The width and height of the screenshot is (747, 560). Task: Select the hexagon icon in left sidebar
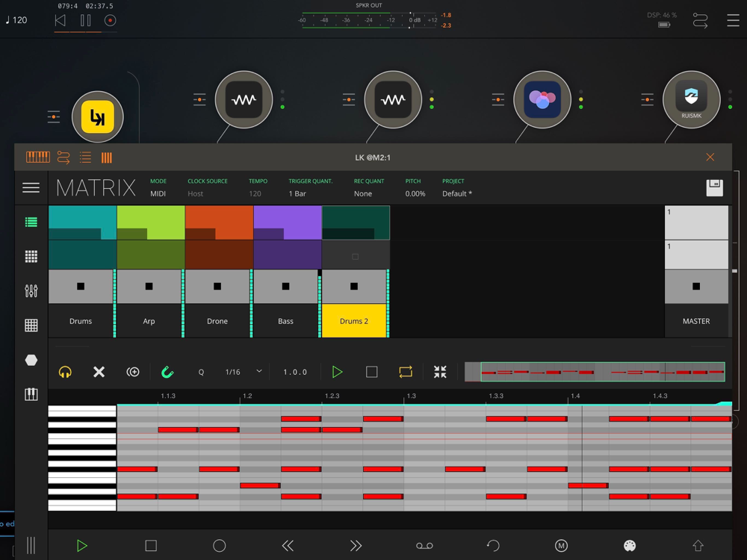pyautogui.click(x=31, y=360)
